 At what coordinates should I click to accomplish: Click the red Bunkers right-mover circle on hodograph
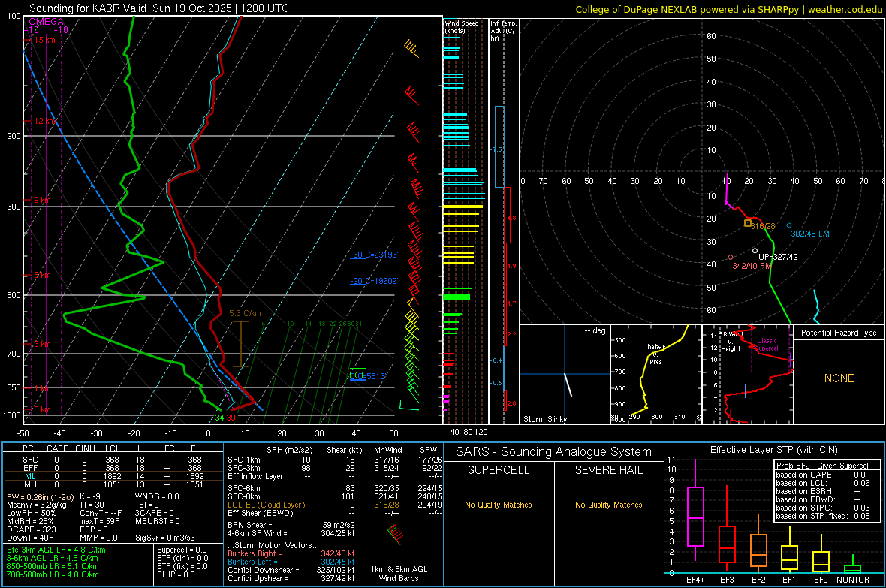pyautogui.click(x=731, y=258)
